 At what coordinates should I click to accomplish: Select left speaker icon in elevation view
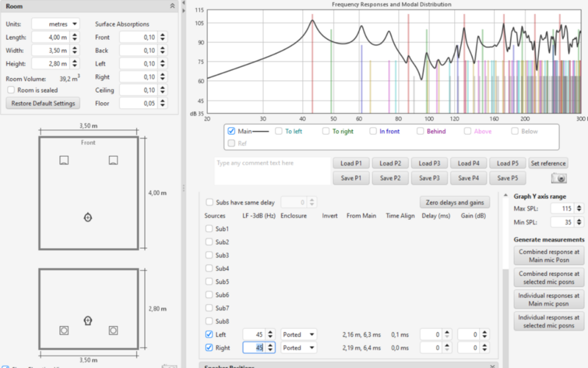click(64, 330)
